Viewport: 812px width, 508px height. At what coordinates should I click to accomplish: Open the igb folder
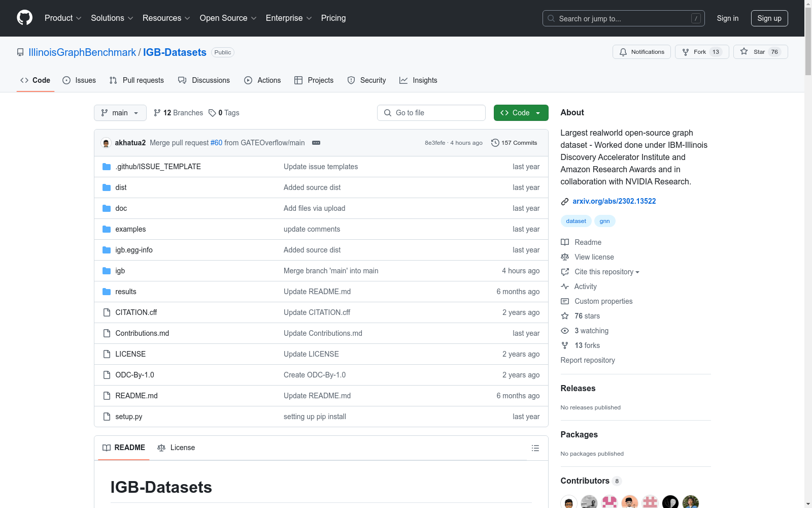pos(120,271)
